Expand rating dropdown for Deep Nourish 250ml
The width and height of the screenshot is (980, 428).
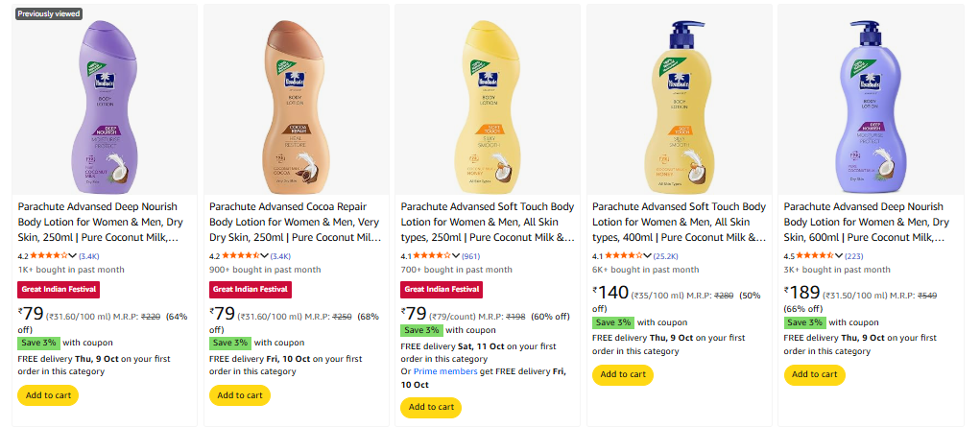coord(73,256)
